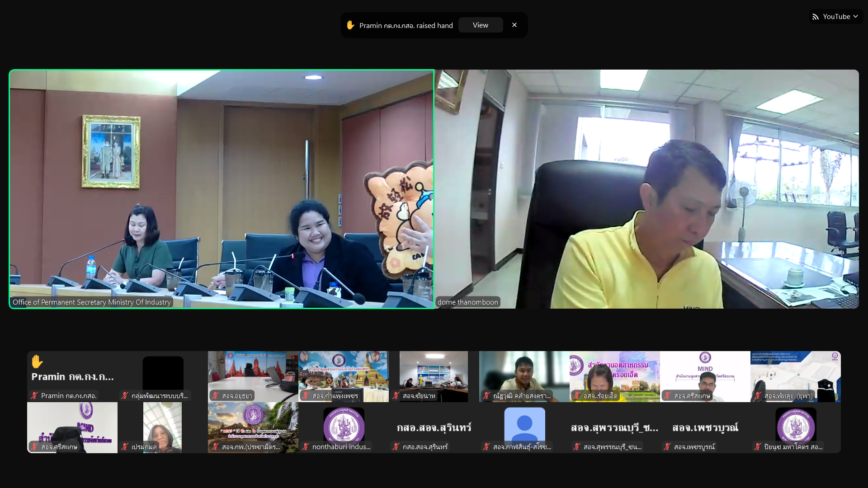Click View on the raised hand notification

[480, 25]
